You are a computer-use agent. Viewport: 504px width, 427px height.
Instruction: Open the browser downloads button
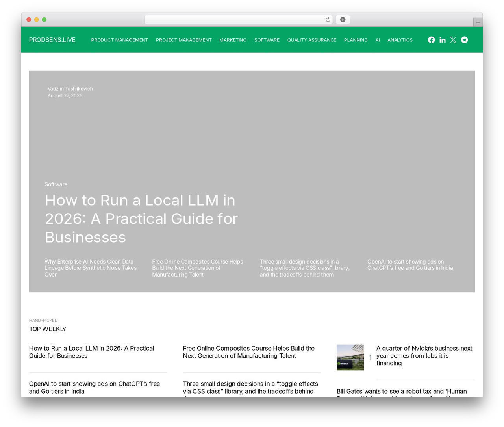(x=343, y=20)
